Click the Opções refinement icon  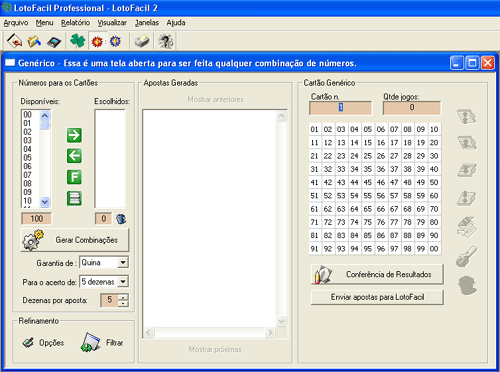(28, 342)
